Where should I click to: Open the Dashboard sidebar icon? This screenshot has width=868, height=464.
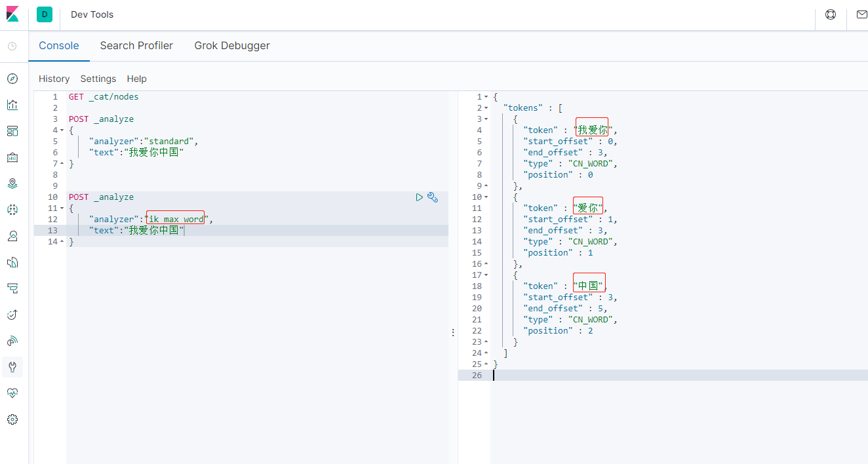pos(12,131)
